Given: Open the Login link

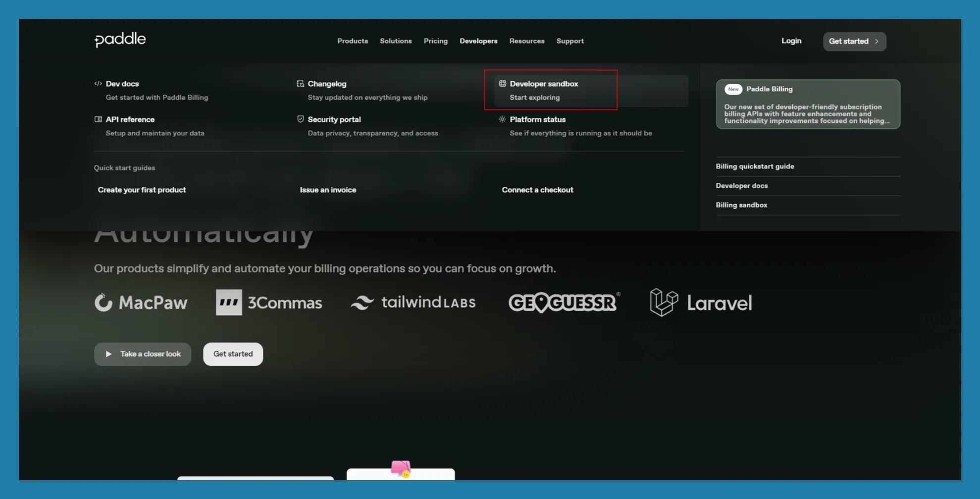Looking at the screenshot, I should pos(791,41).
